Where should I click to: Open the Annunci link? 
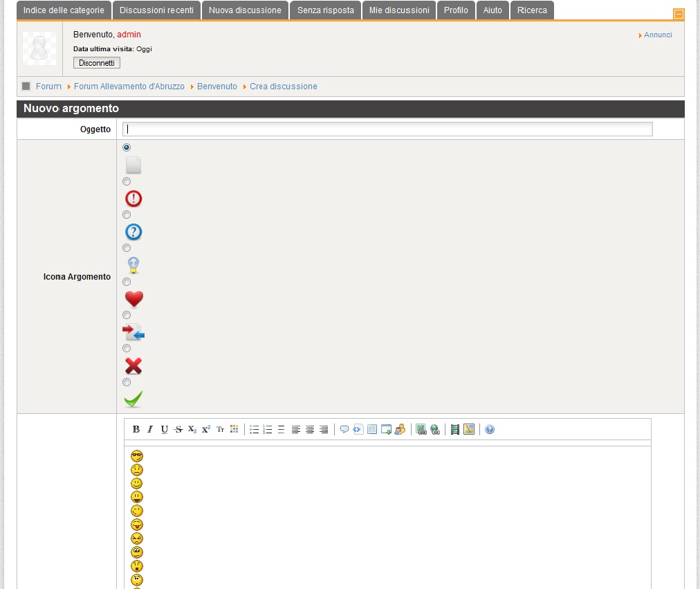(658, 35)
